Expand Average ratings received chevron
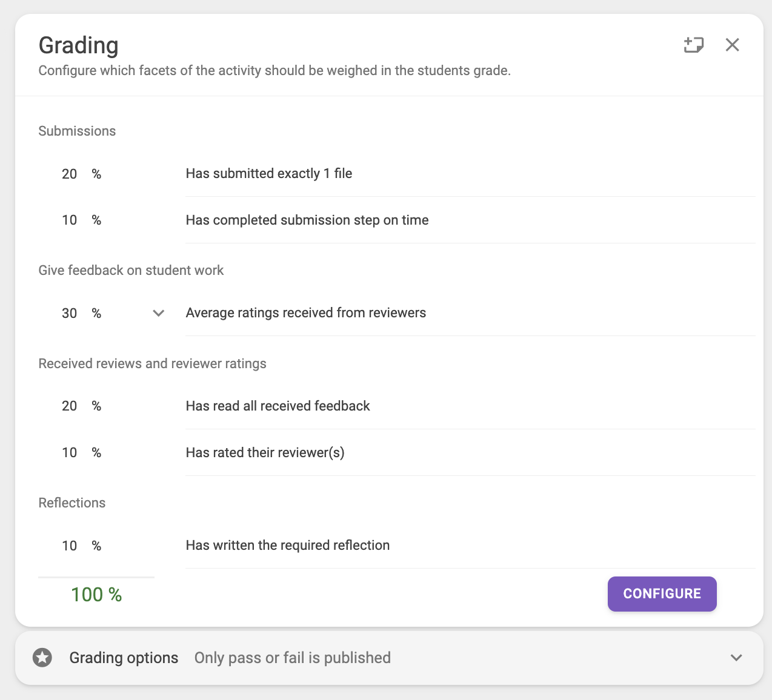 click(x=159, y=313)
